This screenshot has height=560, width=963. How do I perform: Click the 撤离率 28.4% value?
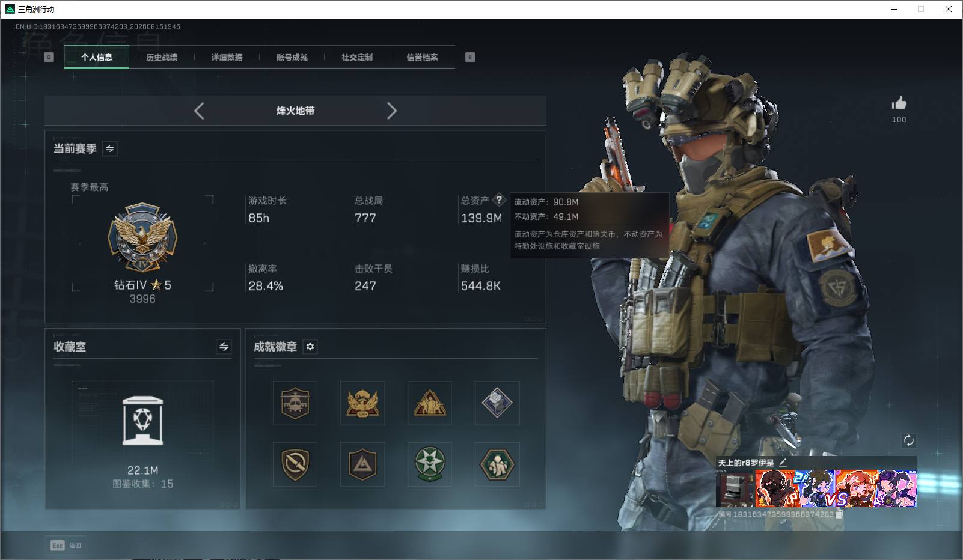(x=266, y=286)
